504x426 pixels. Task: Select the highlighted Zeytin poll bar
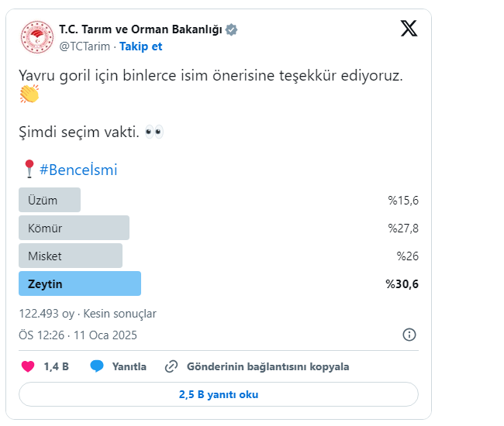tap(80, 283)
